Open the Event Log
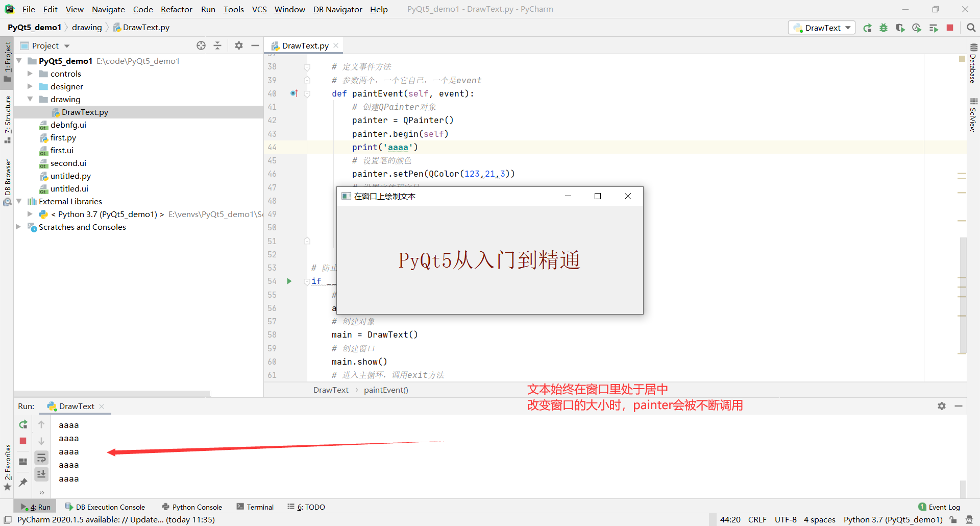980x526 pixels. 939,507
